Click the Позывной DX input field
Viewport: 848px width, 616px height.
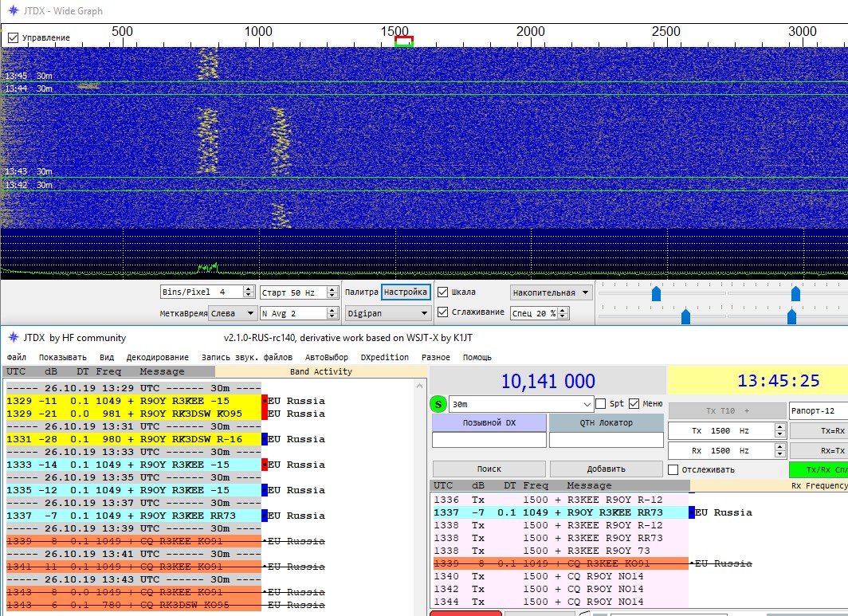click(x=489, y=440)
